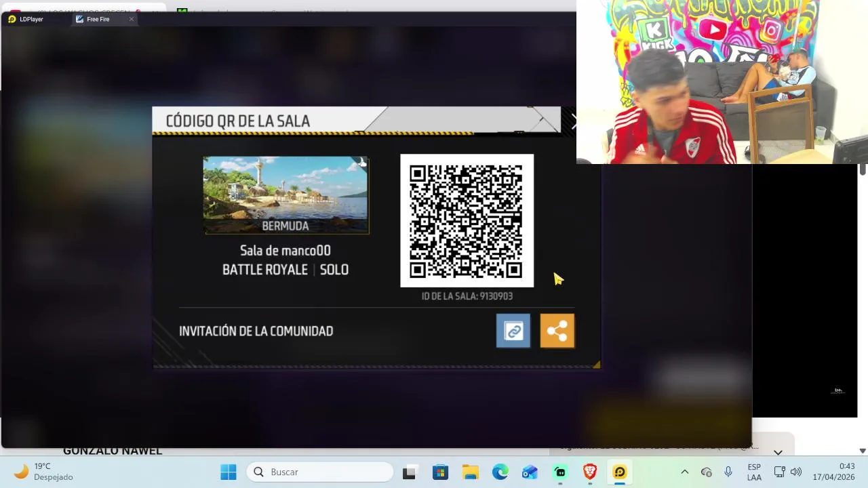Open Microsoft Store from the taskbar
Image resolution: width=868 pixels, height=488 pixels.
coord(440,472)
